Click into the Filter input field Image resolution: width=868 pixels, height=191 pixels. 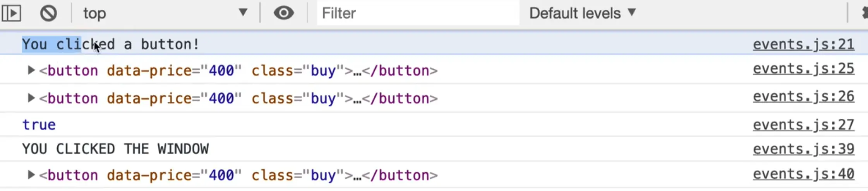pos(417,14)
